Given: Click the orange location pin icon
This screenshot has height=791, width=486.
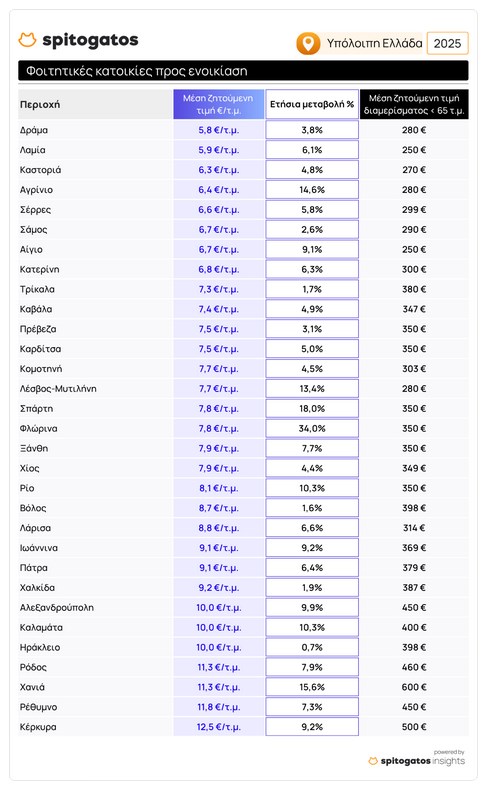Looking at the screenshot, I should [x=308, y=43].
